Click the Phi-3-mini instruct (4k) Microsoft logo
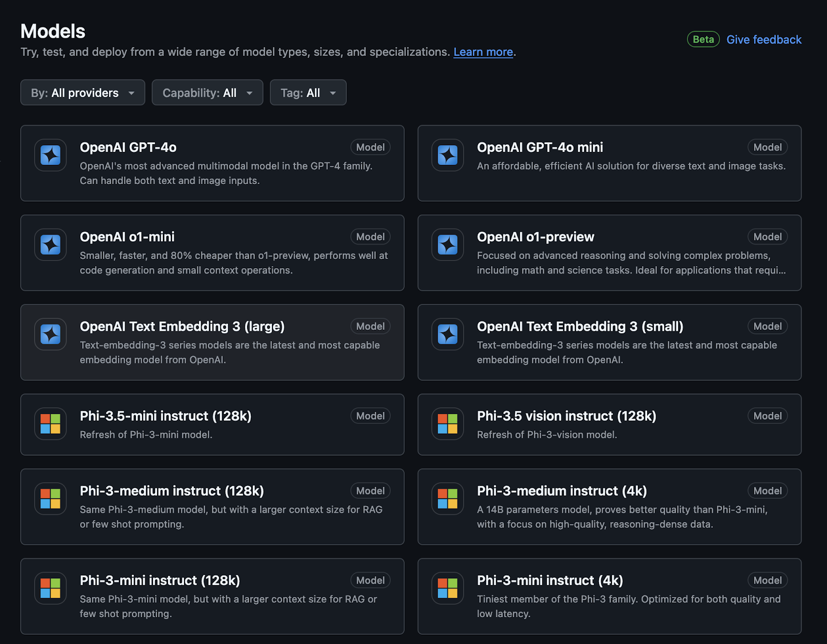Viewport: 827px width, 644px height. point(448,588)
